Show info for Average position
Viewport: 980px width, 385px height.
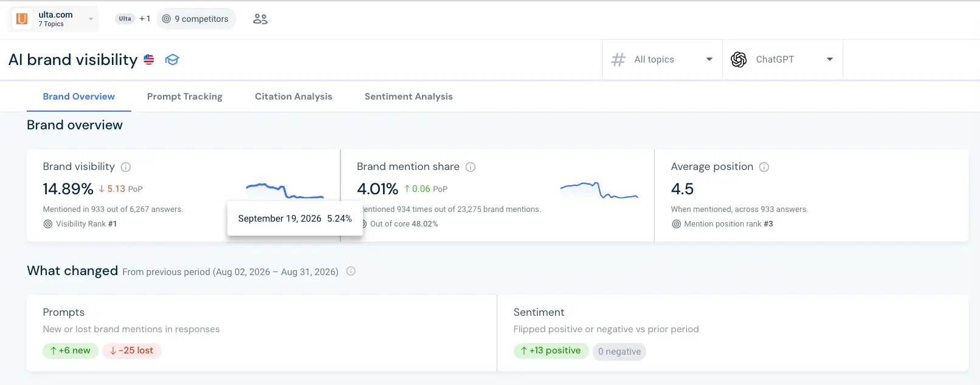click(x=764, y=167)
